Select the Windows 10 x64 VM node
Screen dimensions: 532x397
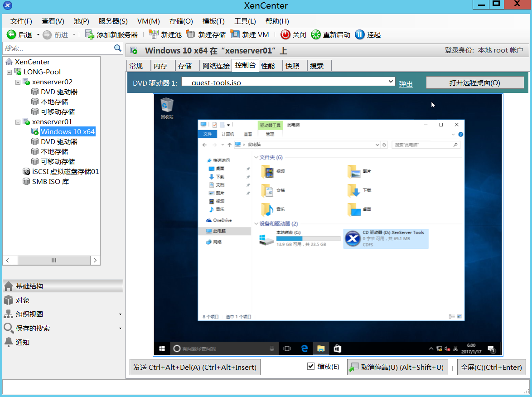(x=68, y=132)
